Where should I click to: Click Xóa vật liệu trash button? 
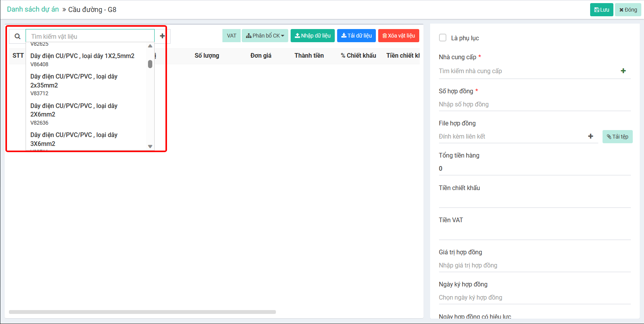(398, 36)
